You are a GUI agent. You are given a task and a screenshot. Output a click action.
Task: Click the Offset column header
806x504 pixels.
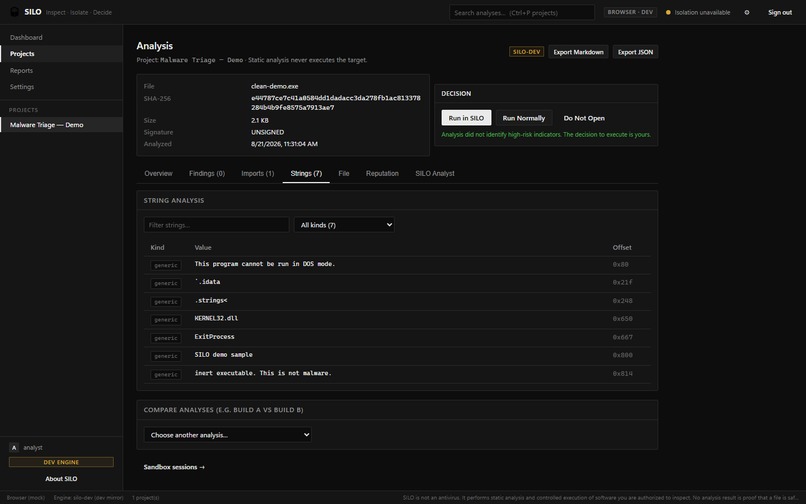tap(622, 247)
